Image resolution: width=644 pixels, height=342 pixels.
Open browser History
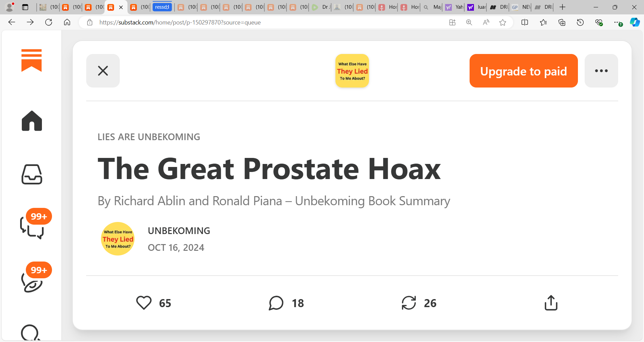tap(580, 22)
